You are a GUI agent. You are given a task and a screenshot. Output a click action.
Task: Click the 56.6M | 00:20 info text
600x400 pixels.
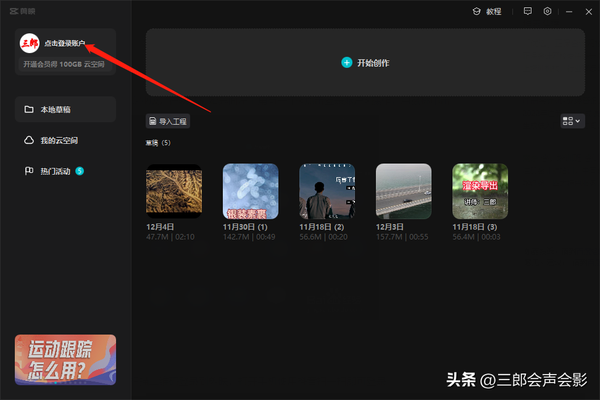[323, 237]
